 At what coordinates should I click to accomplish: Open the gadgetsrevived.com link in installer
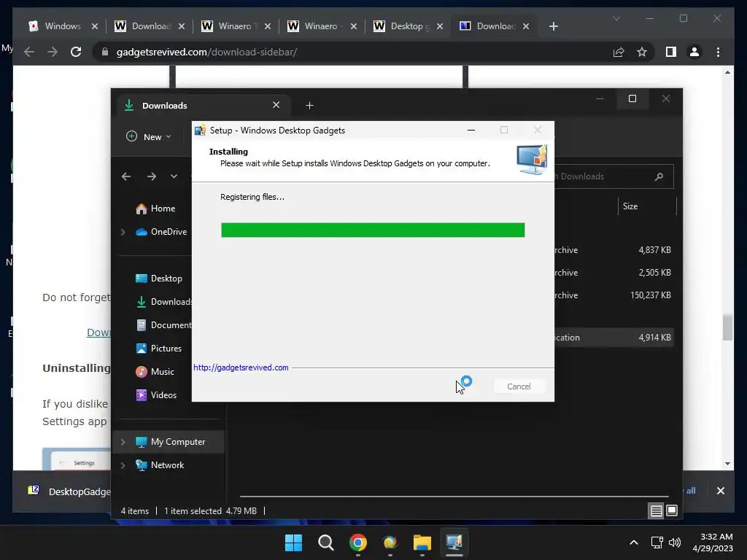click(241, 367)
